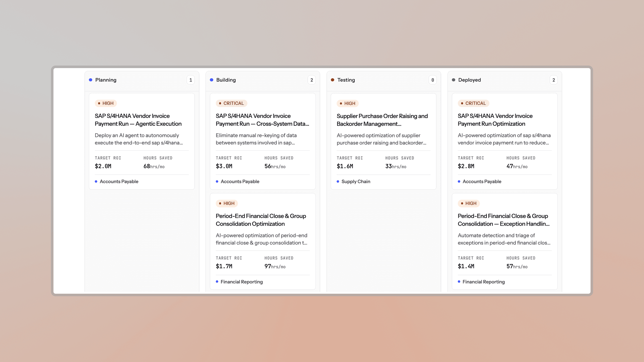Open the Consolidation Exception Handling card title
The width and height of the screenshot is (644, 362).
coord(504,220)
